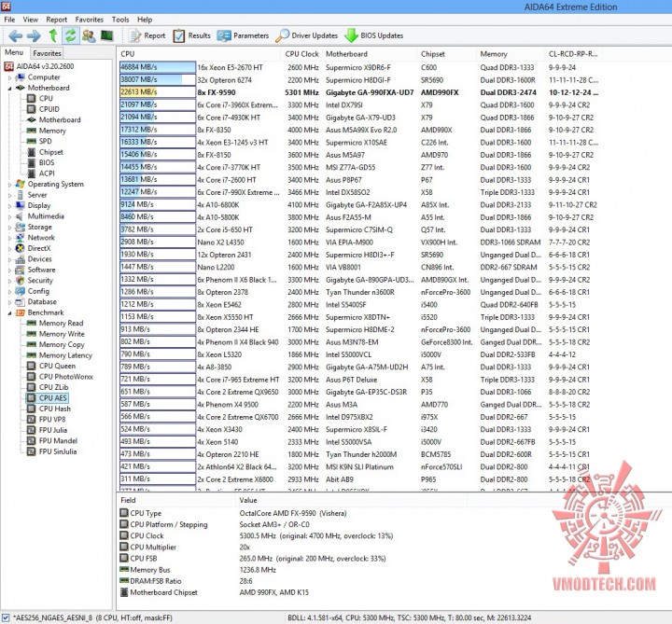Open the File menu

(x=9, y=20)
